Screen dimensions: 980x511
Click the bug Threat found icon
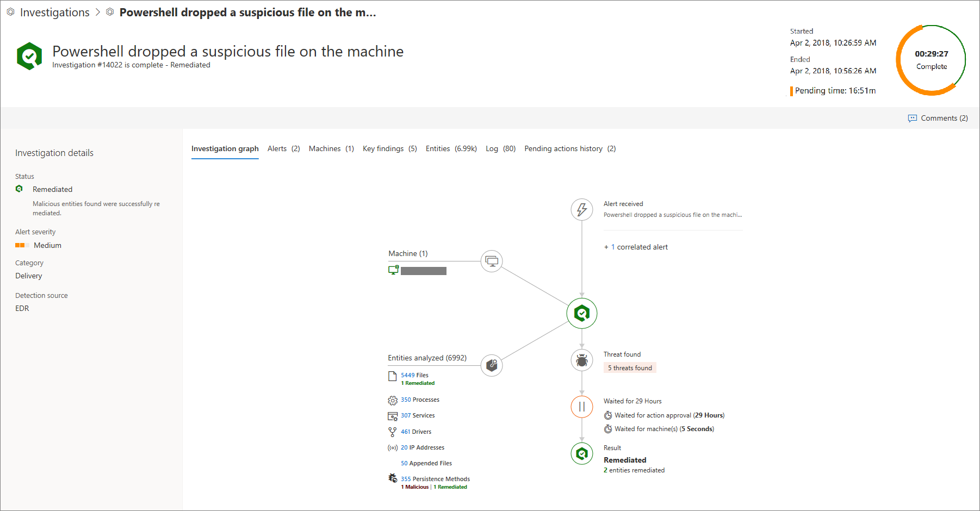pyautogui.click(x=581, y=360)
